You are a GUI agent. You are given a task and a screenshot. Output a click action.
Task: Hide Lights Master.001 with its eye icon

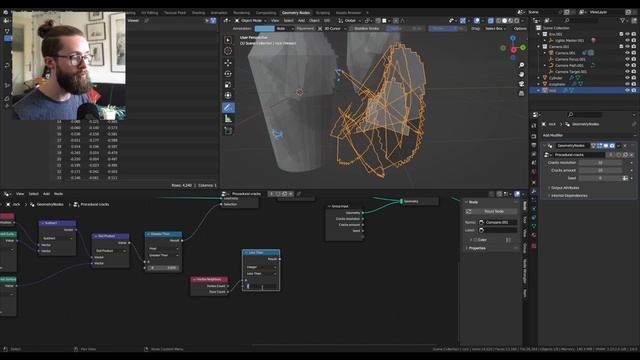click(x=627, y=40)
